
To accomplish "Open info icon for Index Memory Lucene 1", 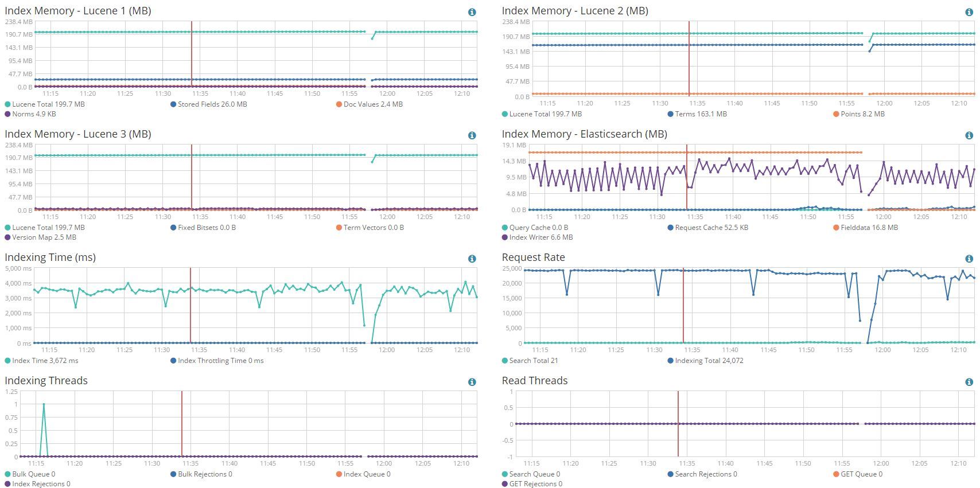I will click(x=472, y=12).
